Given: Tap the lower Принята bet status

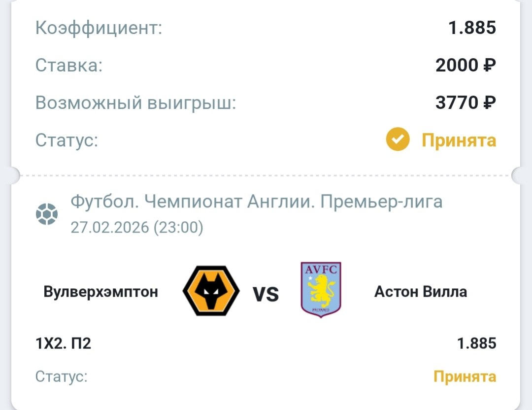Looking at the screenshot, I should (465, 377).
